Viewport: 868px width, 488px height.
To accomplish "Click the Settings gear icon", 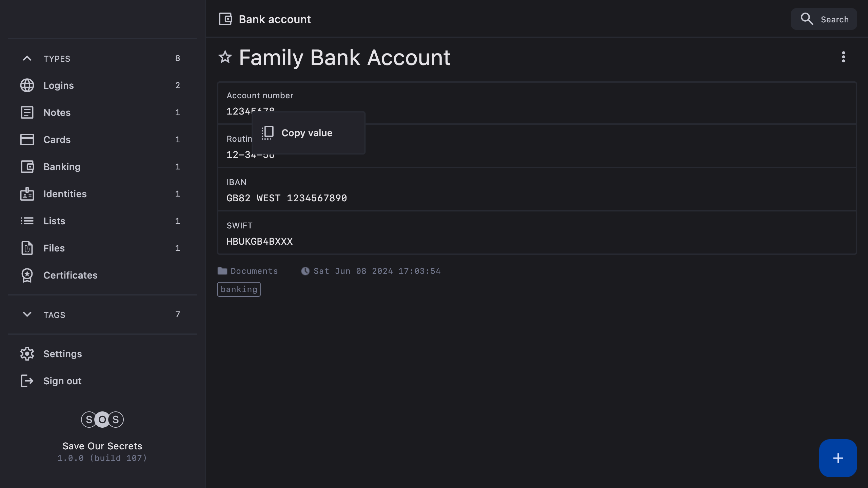I will [x=27, y=354].
